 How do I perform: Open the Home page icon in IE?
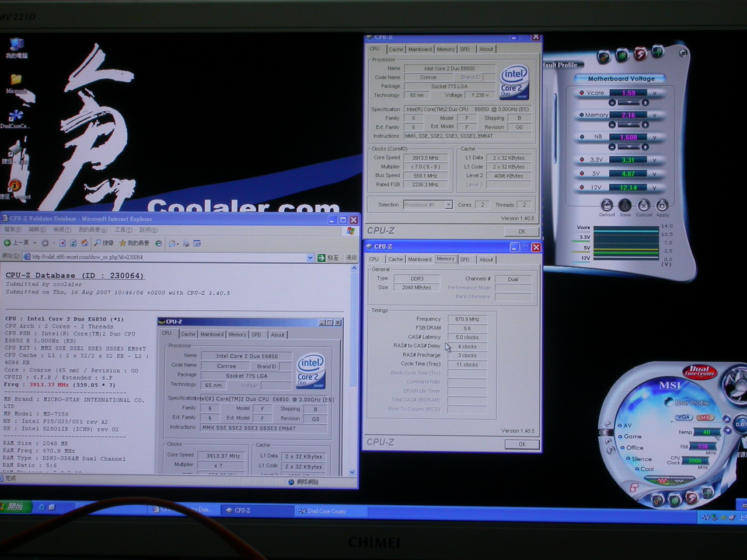(85, 243)
